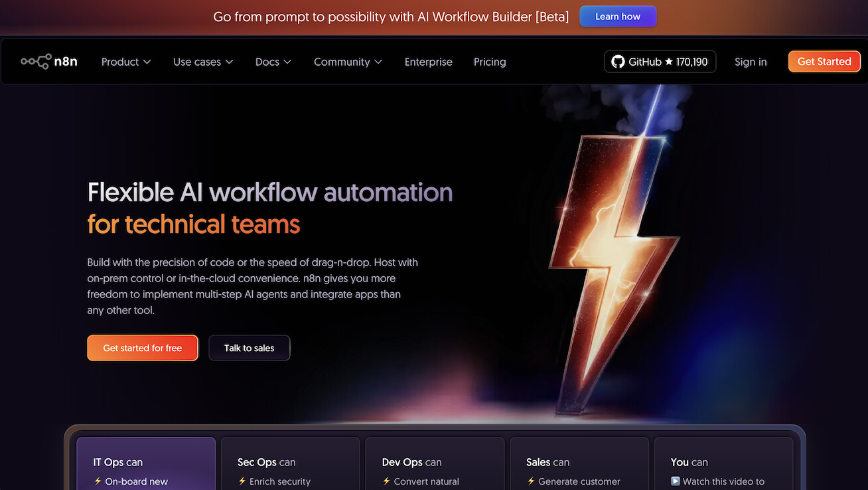Click the orange 'Get Started' button
The height and width of the screenshot is (490, 868).
(x=824, y=61)
